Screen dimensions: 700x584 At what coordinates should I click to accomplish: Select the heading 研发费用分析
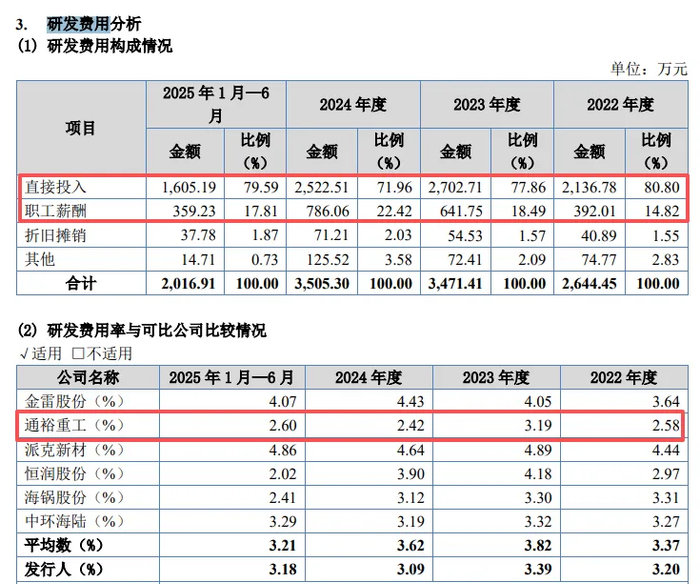coord(94,24)
